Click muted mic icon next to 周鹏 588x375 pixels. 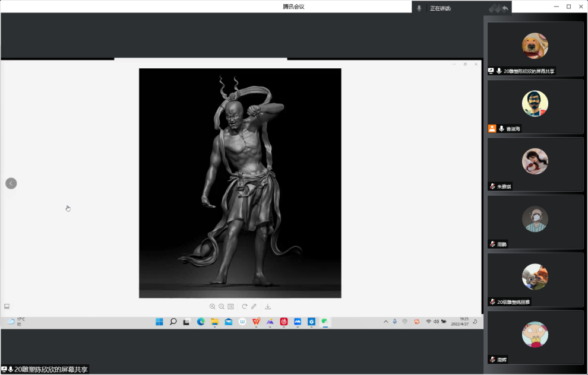[x=492, y=244]
